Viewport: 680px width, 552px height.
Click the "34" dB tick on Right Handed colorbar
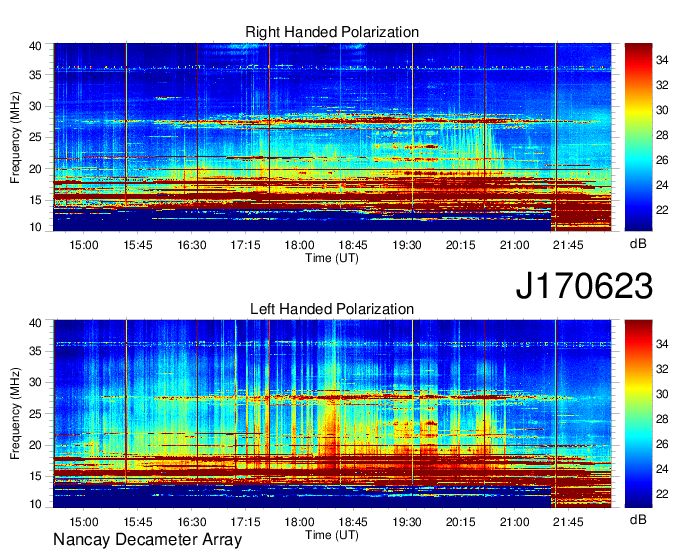(662, 60)
